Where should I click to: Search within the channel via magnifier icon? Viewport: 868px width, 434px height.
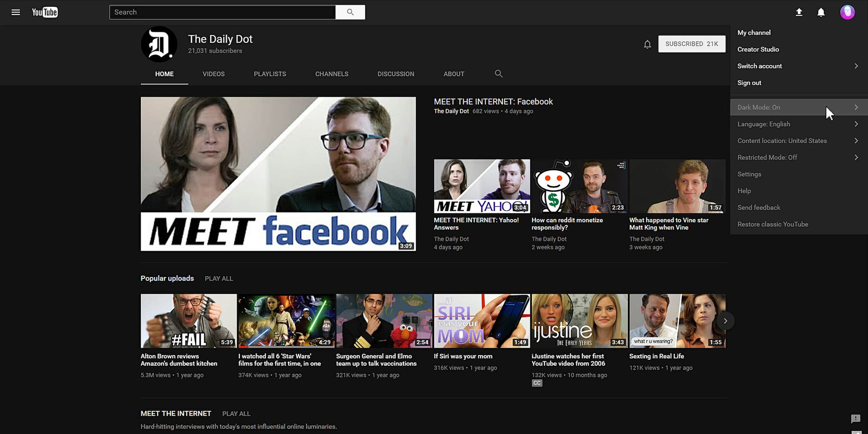[x=498, y=74]
